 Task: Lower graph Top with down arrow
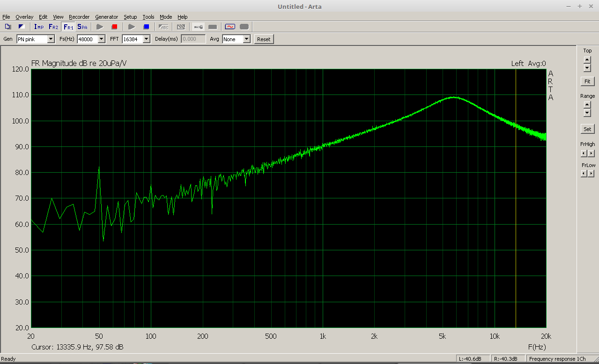click(x=587, y=68)
